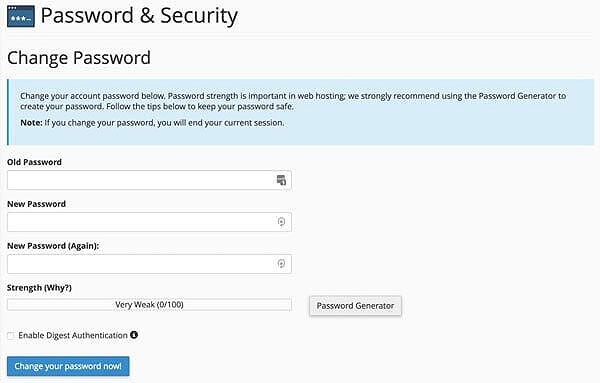Click the Very Weak strength meter bar
This screenshot has width=600, height=383.
tap(149, 305)
